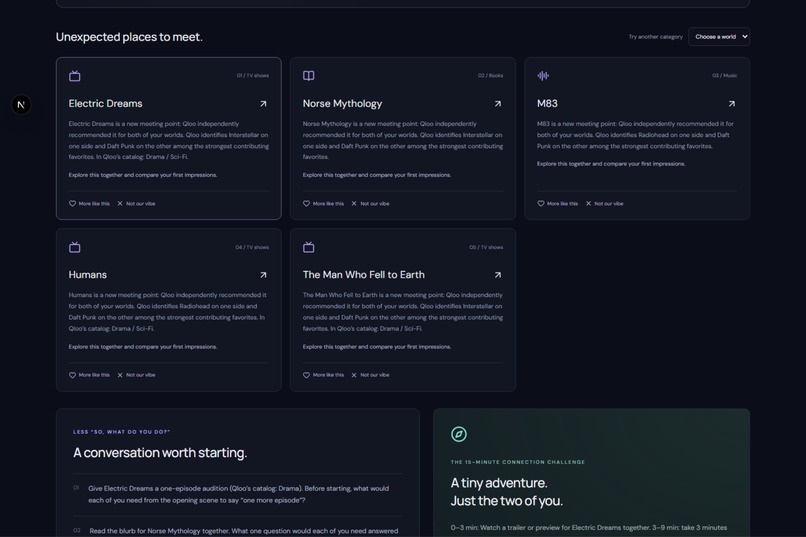Click the heart icon on the M83 card
Viewport: 806px width, 537px height.
(x=541, y=203)
